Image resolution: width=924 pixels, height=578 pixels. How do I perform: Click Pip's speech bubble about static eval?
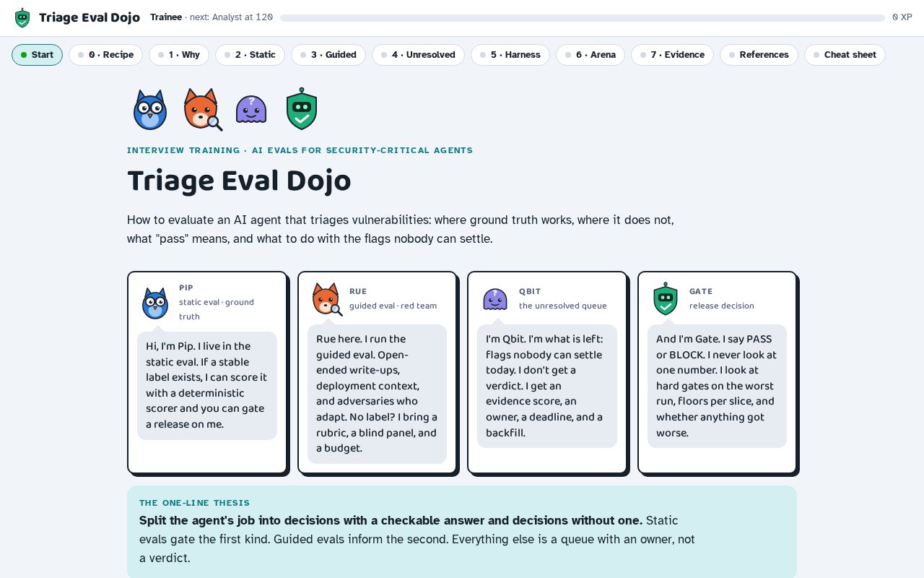coord(207,385)
